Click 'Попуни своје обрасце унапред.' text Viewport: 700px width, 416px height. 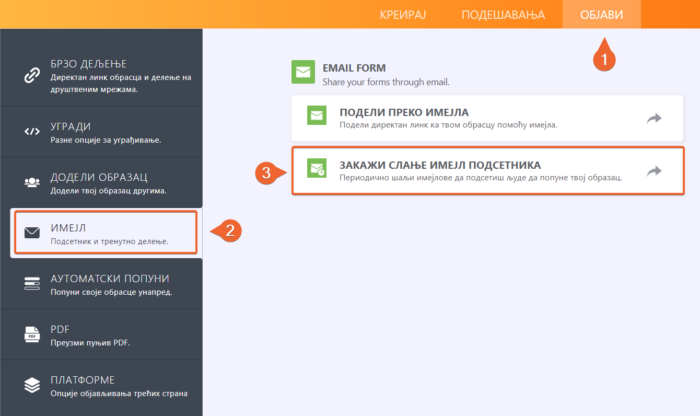click(111, 292)
